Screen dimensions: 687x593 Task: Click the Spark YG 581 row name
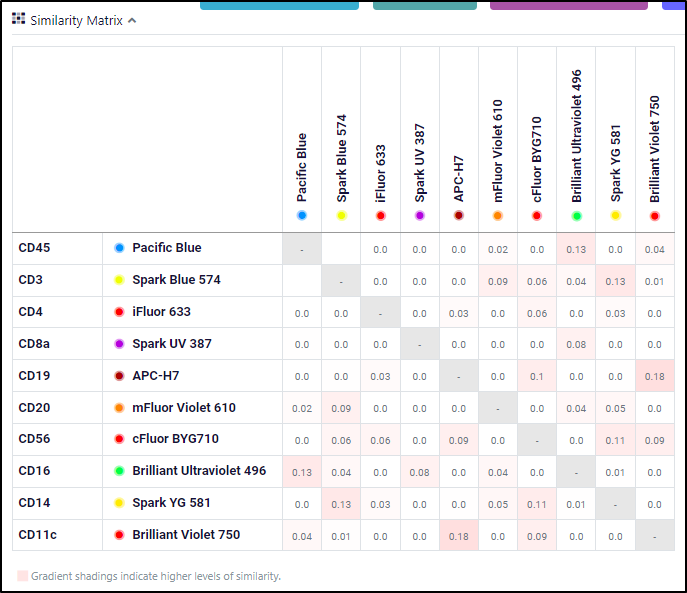click(171, 503)
